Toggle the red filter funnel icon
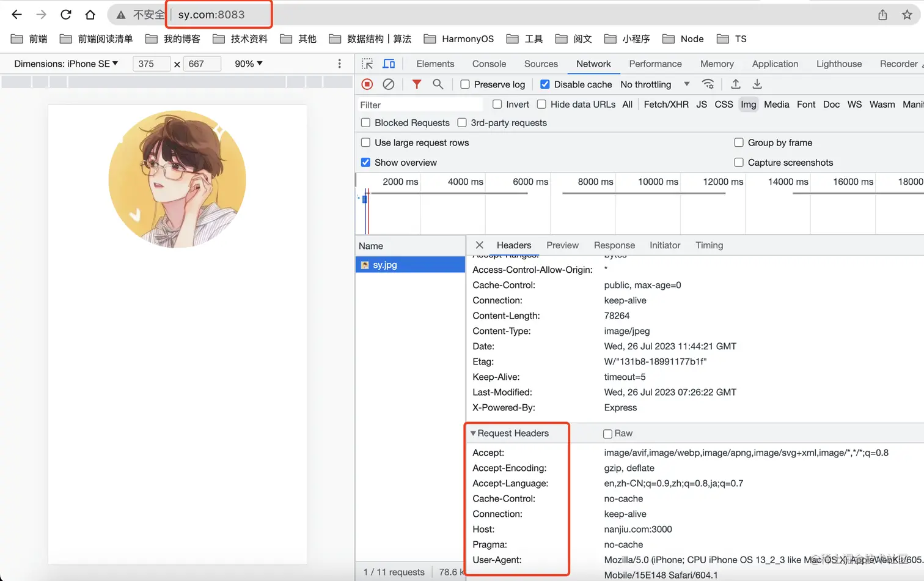924x581 pixels. 417,84
